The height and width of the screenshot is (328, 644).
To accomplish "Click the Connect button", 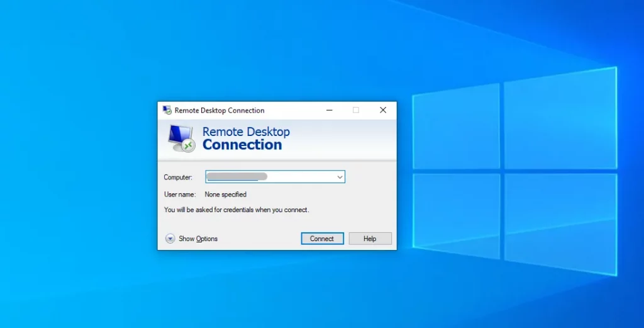I will point(323,239).
